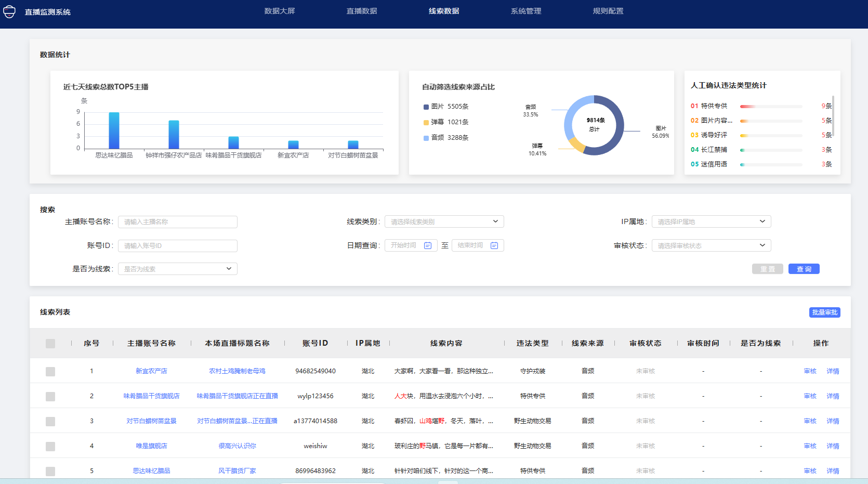Image resolution: width=868 pixels, height=484 pixels.
Task: Click the 图片内容 progress bar
Action: 771,121
